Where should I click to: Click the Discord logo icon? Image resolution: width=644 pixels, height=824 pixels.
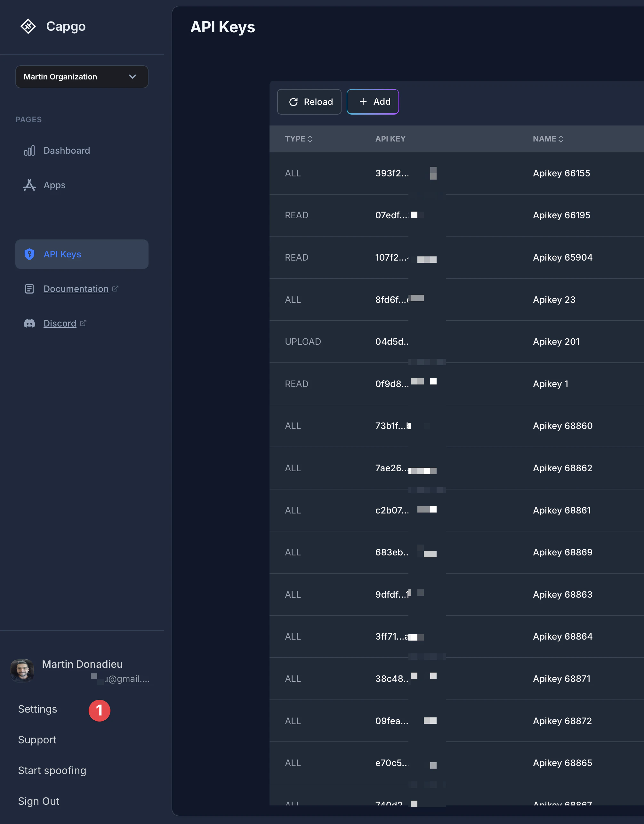(x=29, y=324)
